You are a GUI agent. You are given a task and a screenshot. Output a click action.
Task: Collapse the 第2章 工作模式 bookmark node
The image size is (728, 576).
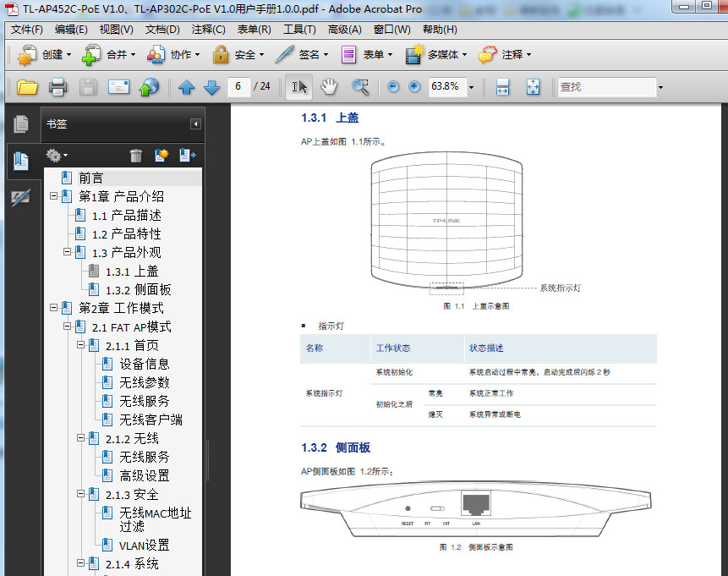point(54,308)
